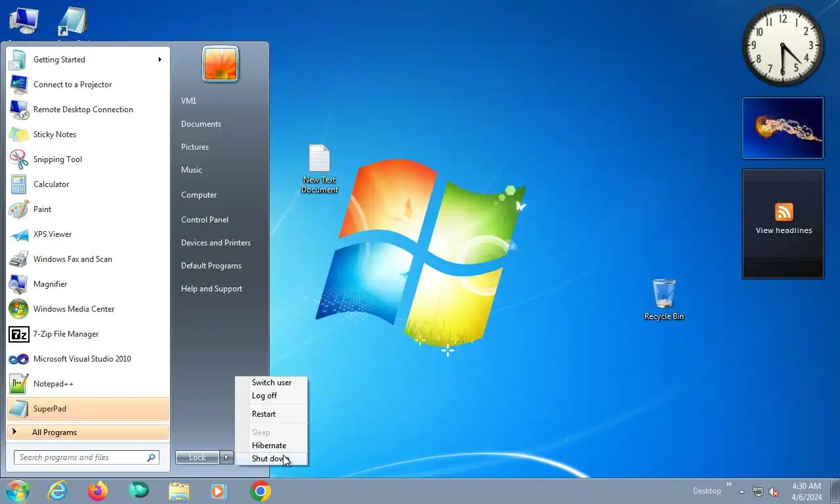Image resolution: width=840 pixels, height=504 pixels.
Task: Launch the XPS Viewer icon
Action: 18,234
